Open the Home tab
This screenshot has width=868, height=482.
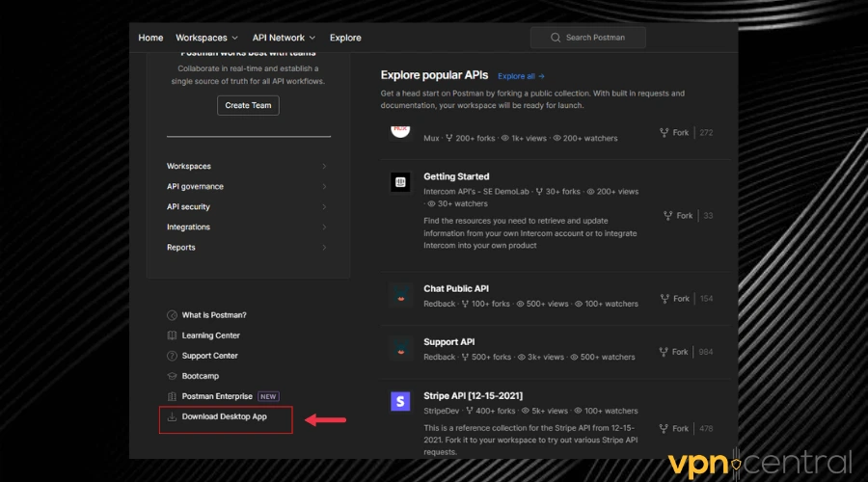pyautogui.click(x=150, y=38)
